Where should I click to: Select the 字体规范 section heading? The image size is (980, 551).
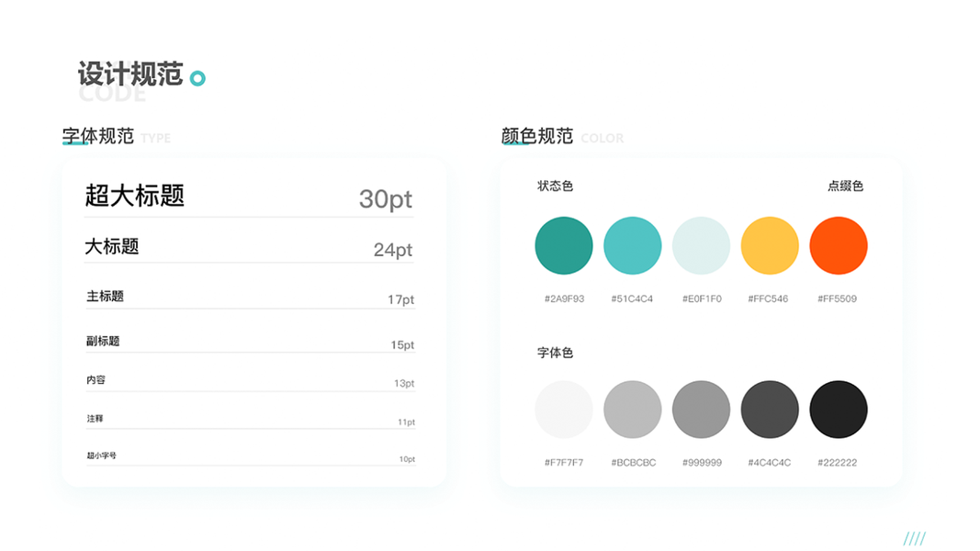tap(98, 136)
